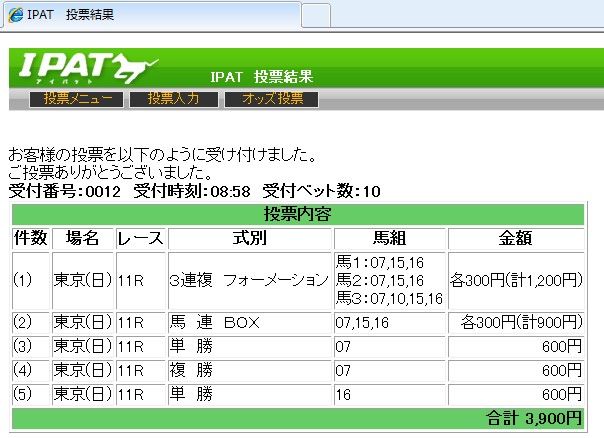Click the IPAT horse logo
The image size is (604, 438).
point(88,68)
